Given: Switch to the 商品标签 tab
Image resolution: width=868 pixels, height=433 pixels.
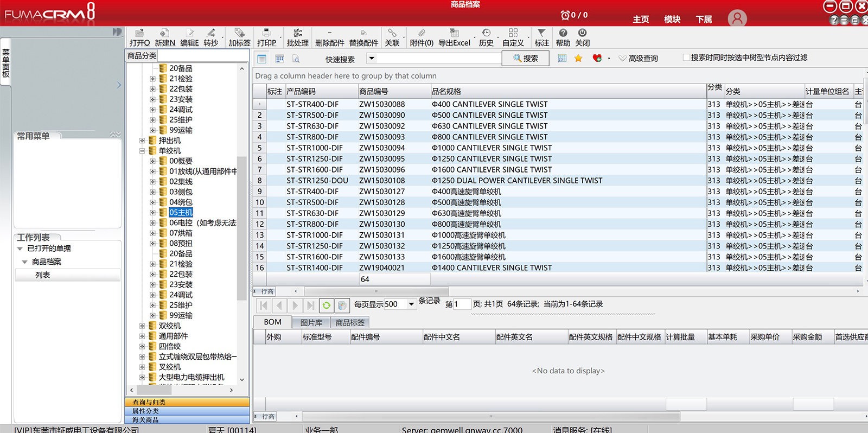Looking at the screenshot, I should click(350, 322).
